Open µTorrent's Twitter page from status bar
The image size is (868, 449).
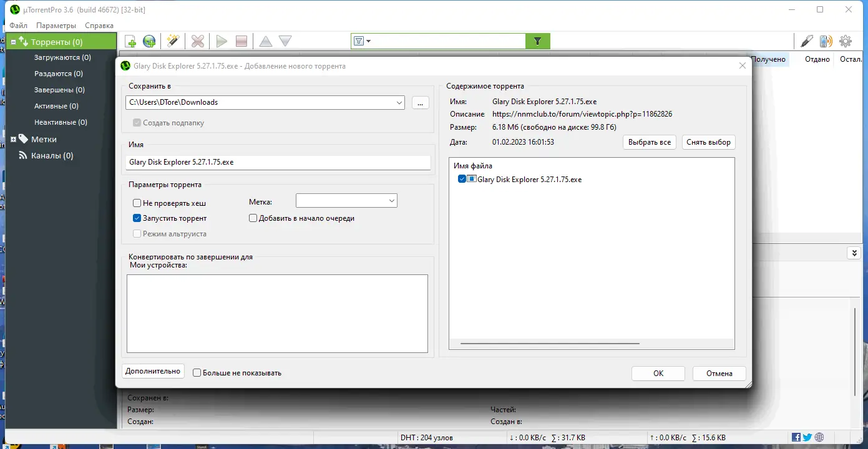coord(807,437)
